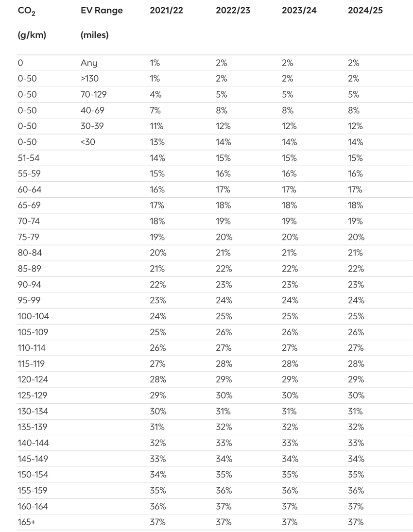Click the 2021/22 column header
The height and width of the screenshot is (532, 413).
click(x=166, y=11)
